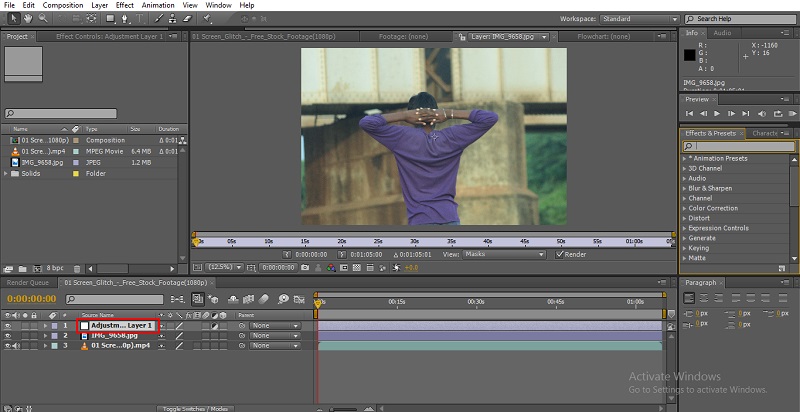This screenshot has width=800, height=412.
Task: Toggle live update button in timeline
Action: tap(197, 299)
